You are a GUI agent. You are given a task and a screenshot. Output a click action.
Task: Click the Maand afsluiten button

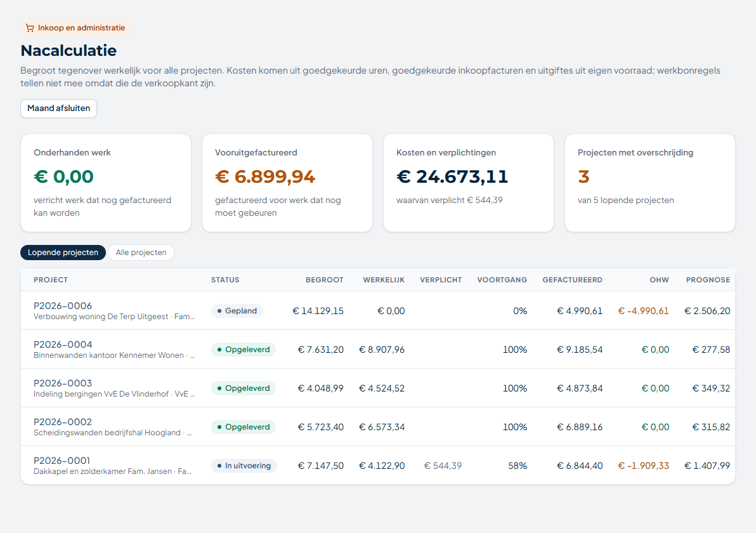tap(58, 108)
